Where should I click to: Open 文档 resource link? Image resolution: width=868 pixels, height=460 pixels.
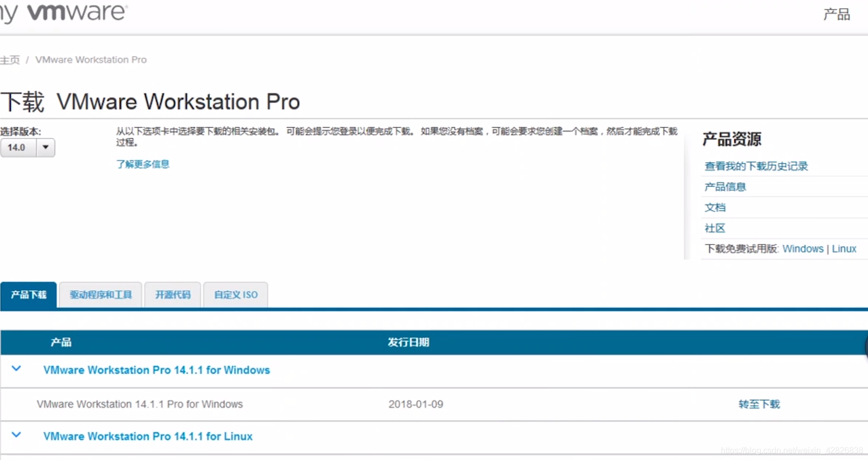click(715, 207)
